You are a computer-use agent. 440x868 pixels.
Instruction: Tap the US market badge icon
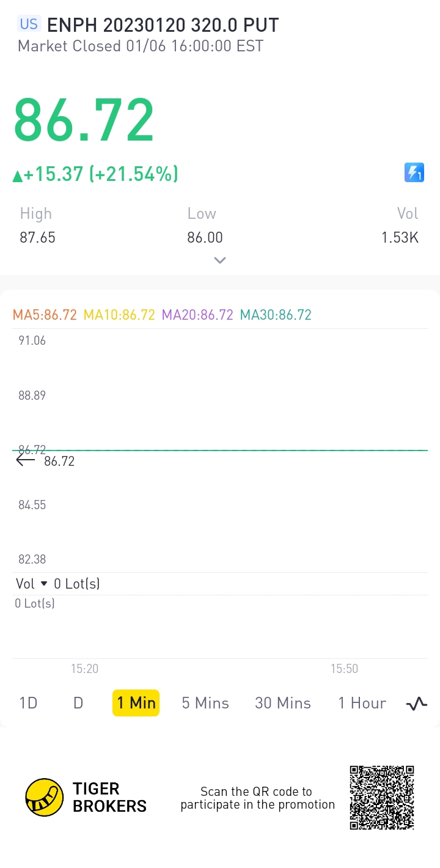[29, 24]
